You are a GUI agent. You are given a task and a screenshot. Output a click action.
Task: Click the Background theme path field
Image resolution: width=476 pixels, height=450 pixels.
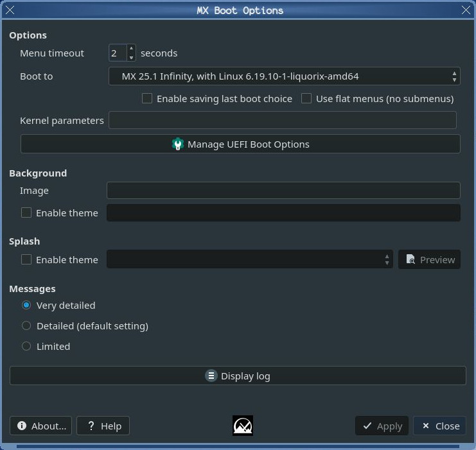point(283,212)
